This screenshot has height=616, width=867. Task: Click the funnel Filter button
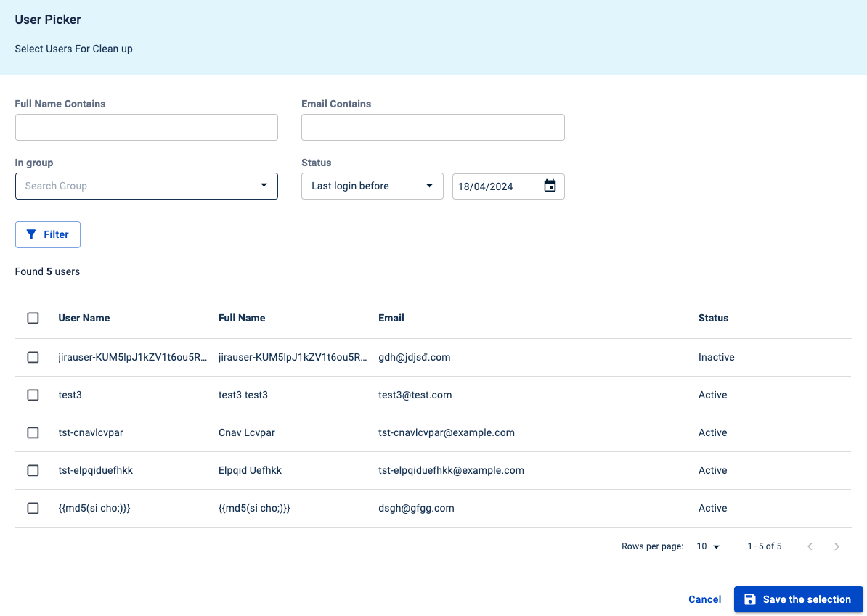pos(48,234)
